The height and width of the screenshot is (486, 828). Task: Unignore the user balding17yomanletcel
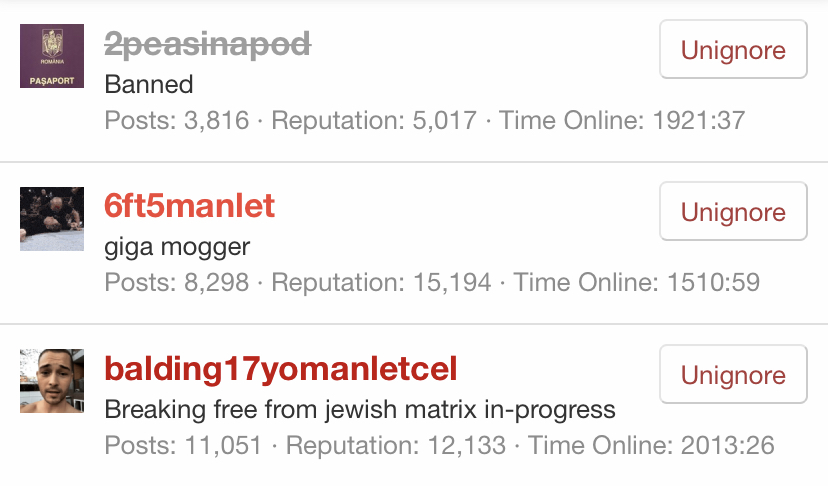(733, 375)
